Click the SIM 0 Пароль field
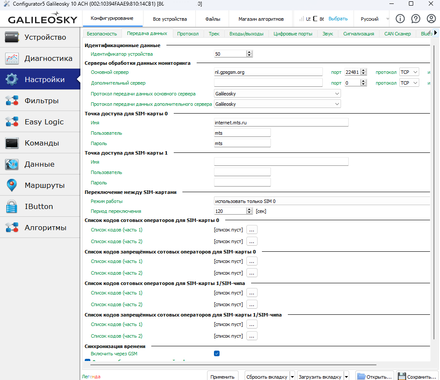The image size is (440, 380). pyautogui.click(x=242, y=143)
